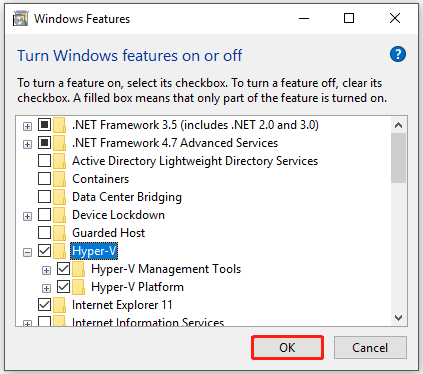The height and width of the screenshot is (374, 423).
Task: Click the folder icon beside Internet Explorer 11
Action: [x=59, y=305]
